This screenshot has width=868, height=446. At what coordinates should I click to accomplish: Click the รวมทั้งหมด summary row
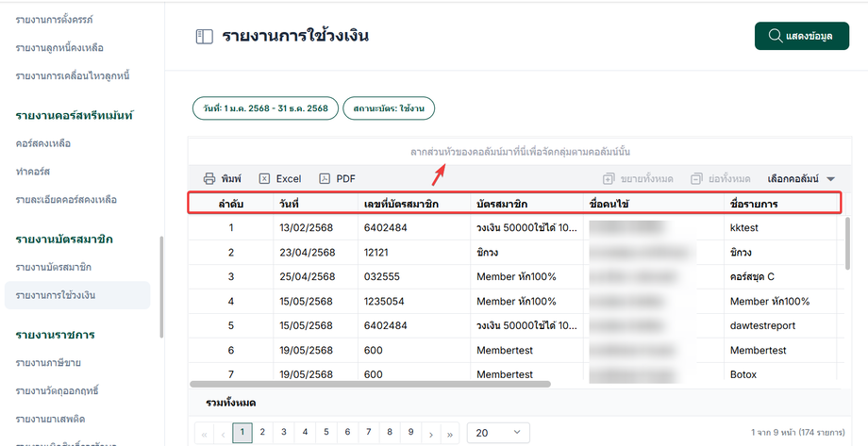pos(519,403)
